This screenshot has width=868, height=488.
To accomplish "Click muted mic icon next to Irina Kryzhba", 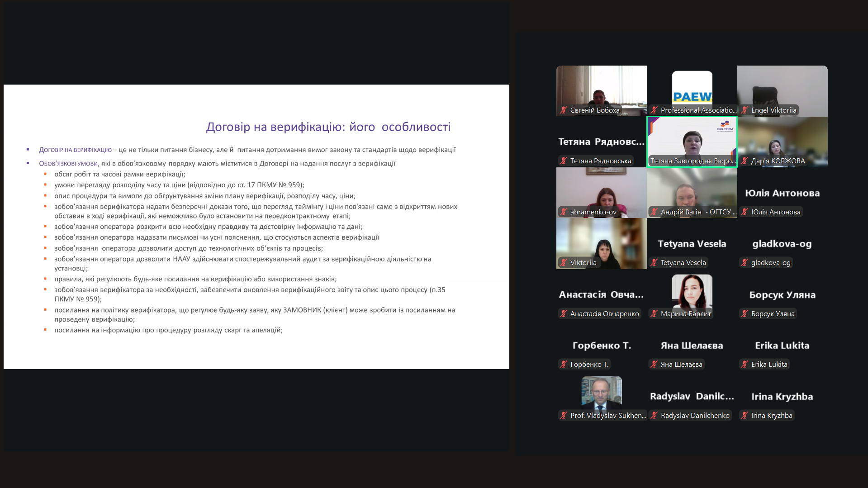I will pos(745,415).
